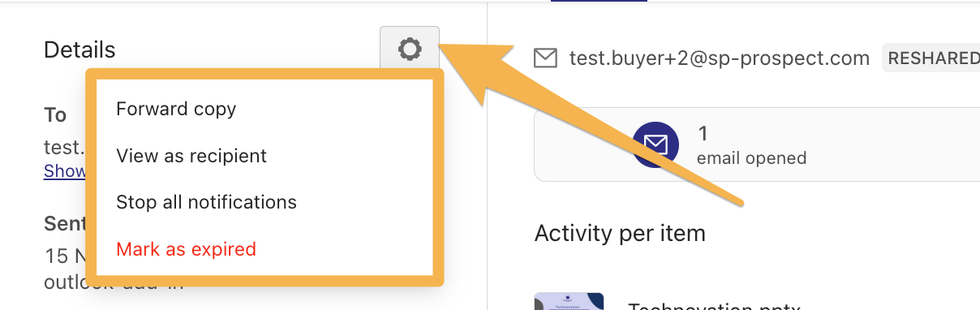Click the Activity per item heading
The width and height of the screenshot is (980, 310).
coord(620,234)
